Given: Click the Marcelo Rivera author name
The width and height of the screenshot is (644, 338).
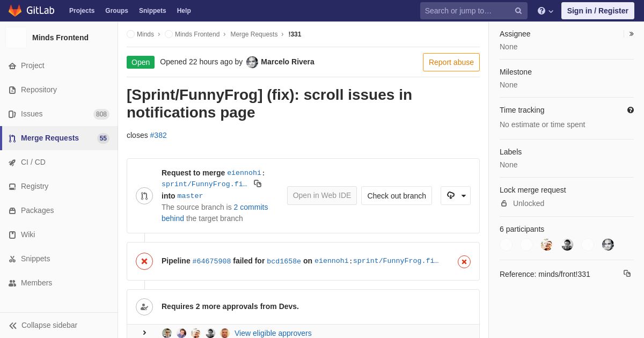Looking at the screenshot, I should coord(288,62).
